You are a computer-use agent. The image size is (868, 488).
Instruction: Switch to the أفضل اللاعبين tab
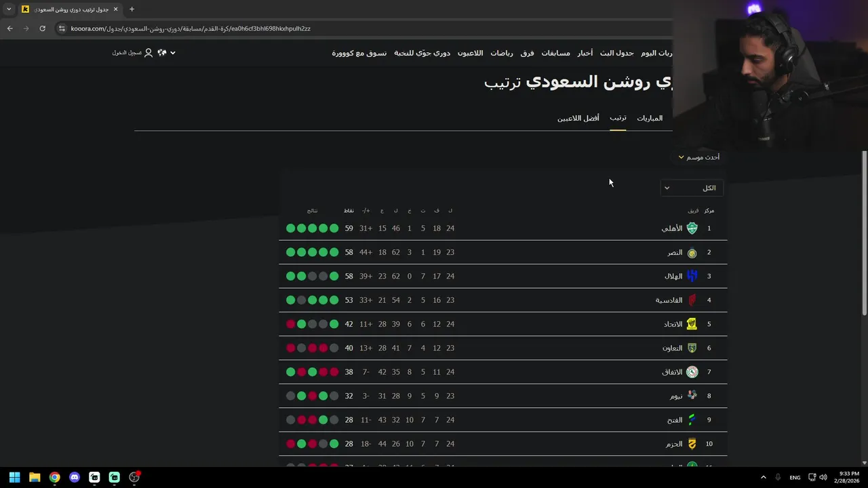point(578,118)
